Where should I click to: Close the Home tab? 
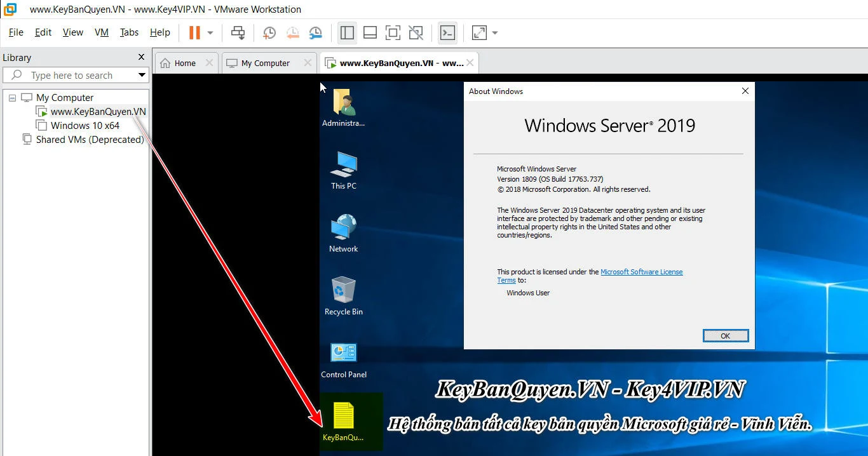pos(210,63)
